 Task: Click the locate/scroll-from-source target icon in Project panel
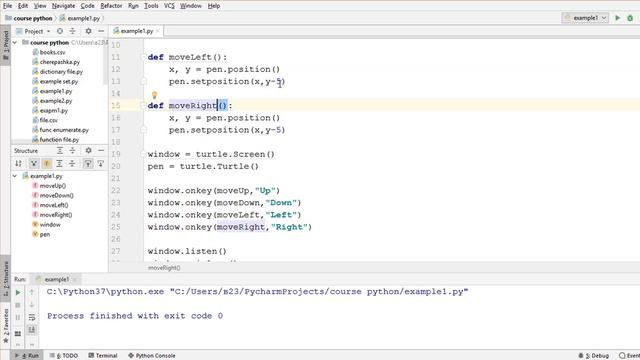(x=60, y=31)
